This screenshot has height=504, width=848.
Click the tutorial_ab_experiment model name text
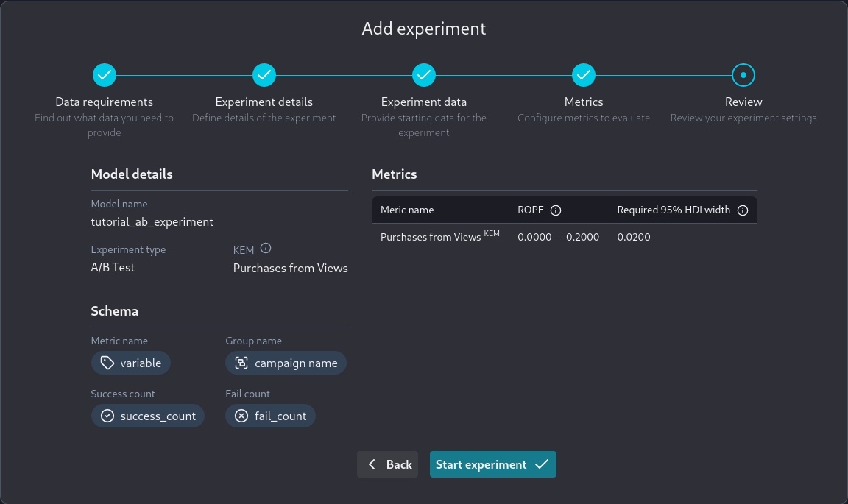tap(152, 221)
